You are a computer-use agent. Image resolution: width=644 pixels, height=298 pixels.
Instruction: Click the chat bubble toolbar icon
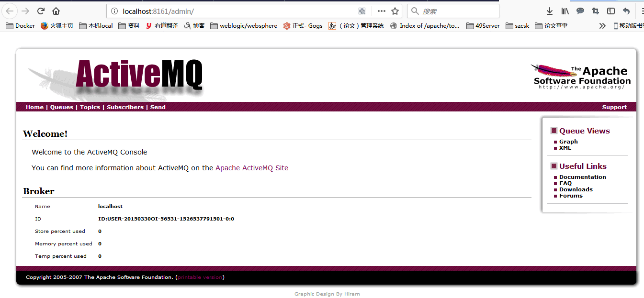tap(580, 11)
